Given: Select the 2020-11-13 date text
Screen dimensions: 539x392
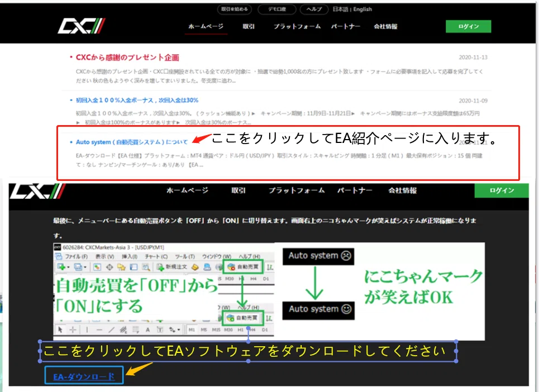Looking at the screenshot, I should (x=473, y=58).
